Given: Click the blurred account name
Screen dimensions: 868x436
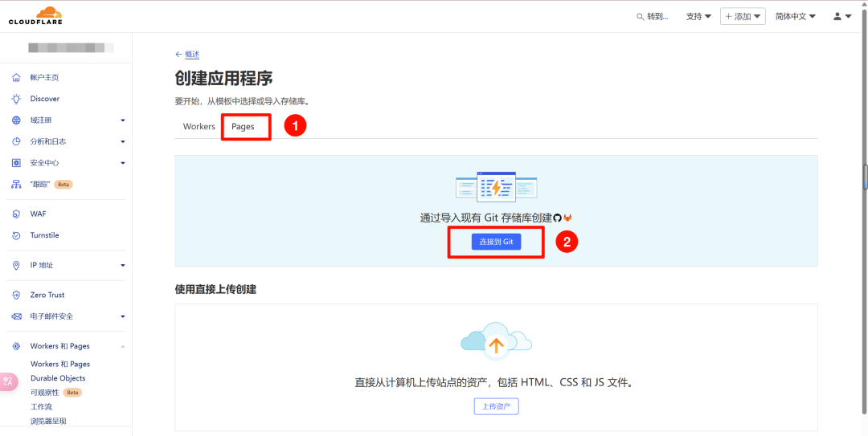Looking at the screenshot, I should [x=71, y=47].
